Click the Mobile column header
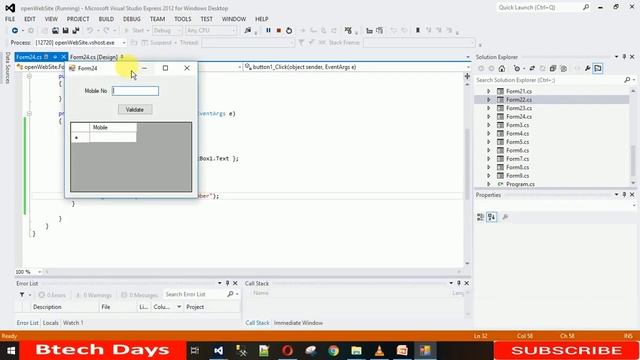640x360 pixels. (x=113, y=127)
